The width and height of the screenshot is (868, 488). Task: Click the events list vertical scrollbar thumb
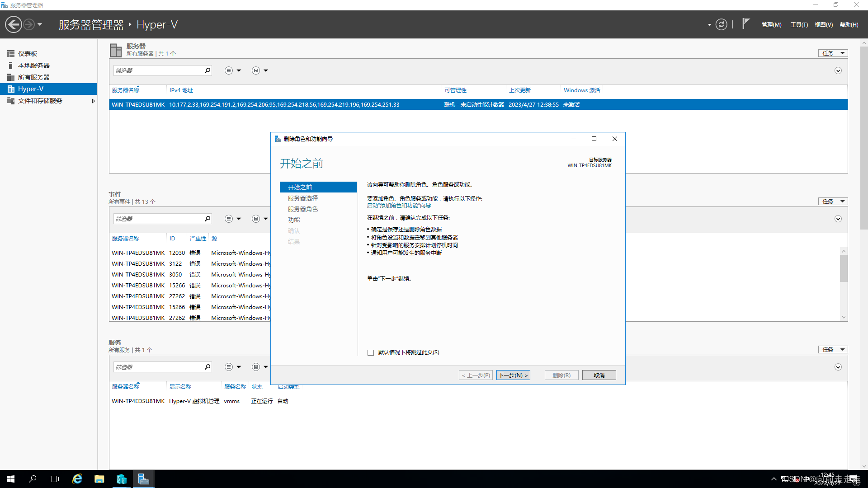844,268
